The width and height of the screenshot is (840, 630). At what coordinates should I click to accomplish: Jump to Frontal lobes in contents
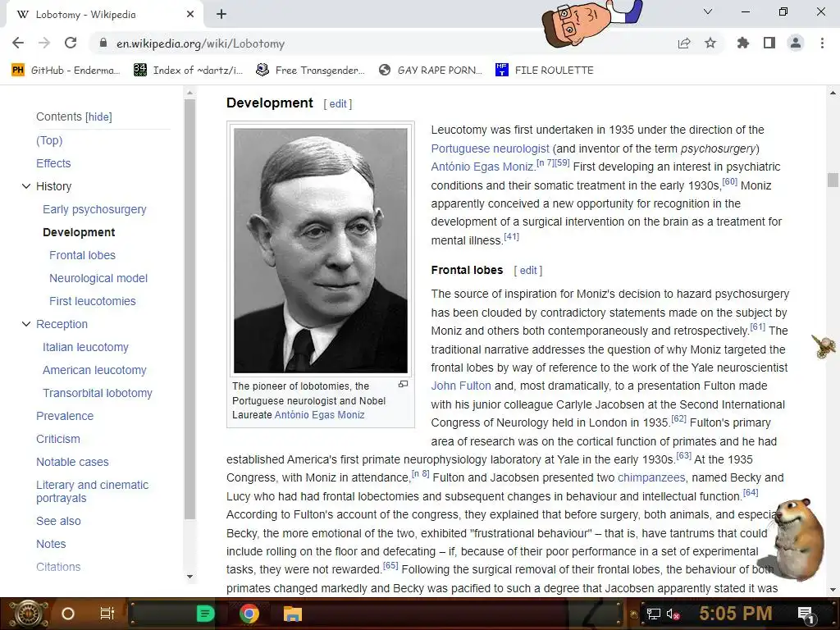[83, 256]
